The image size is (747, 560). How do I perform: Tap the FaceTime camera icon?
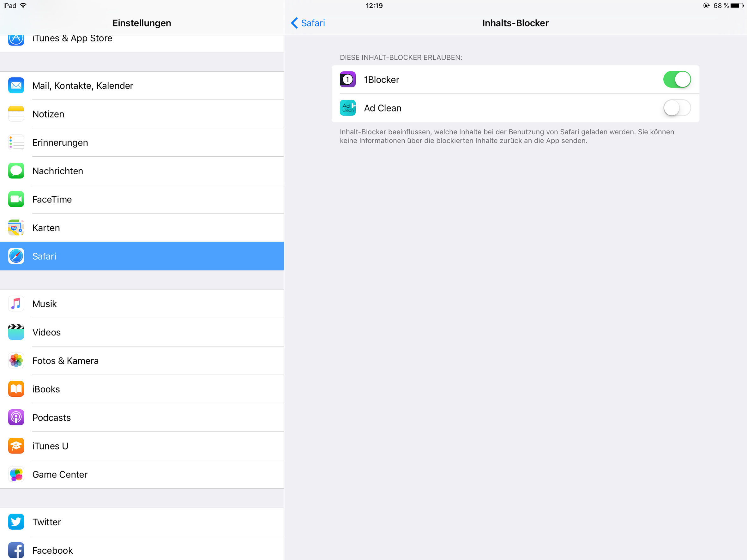click(16, 199)
